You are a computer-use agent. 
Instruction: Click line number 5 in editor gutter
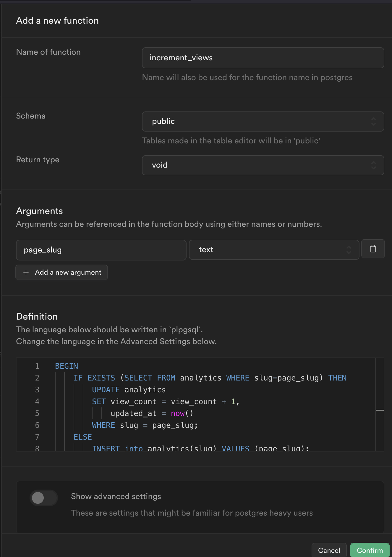pyautogui.click(x=37, y=413)
